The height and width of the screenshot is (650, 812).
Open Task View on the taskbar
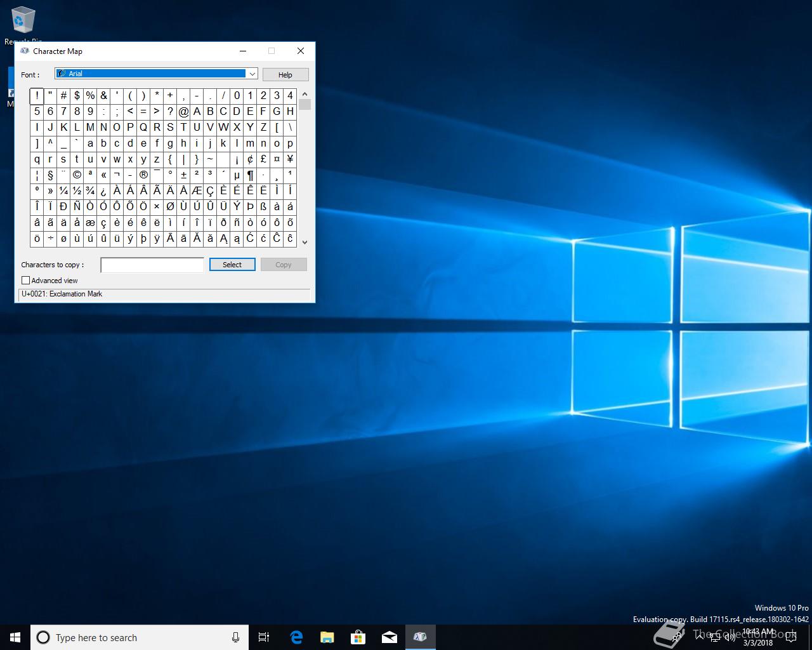264,637
